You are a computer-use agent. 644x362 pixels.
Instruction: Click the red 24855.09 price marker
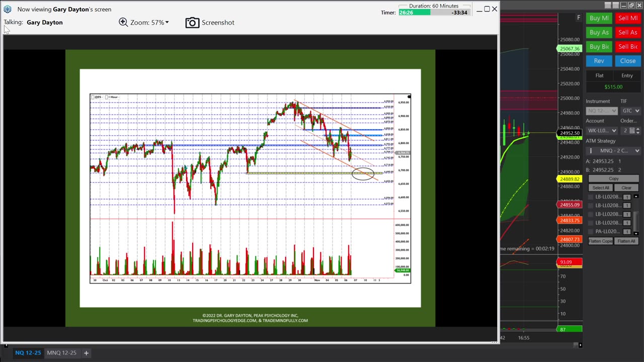pyautogui.click(x=569, y=205)
